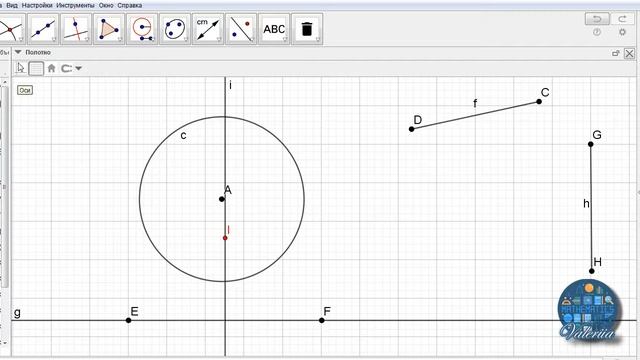
Task: Click the label f on segment DC
Action: 475,103
